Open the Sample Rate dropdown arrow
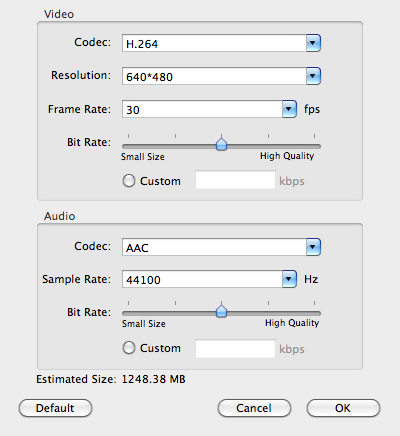This screenshot has width=400, height=436. click(289, 279)
